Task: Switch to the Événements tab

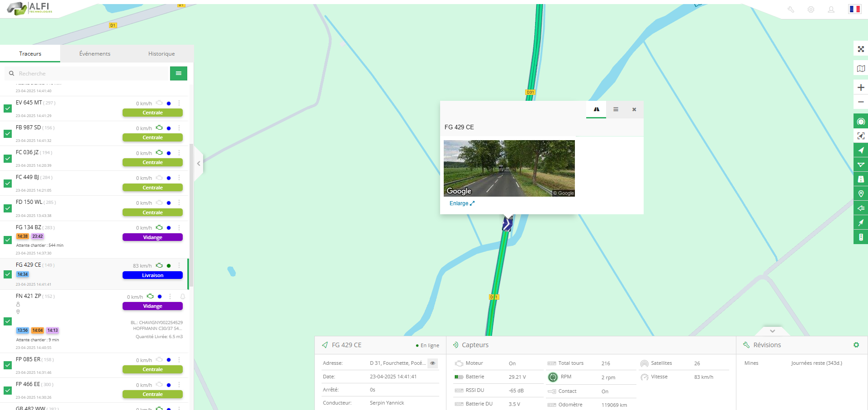Action: coord(95,54)
